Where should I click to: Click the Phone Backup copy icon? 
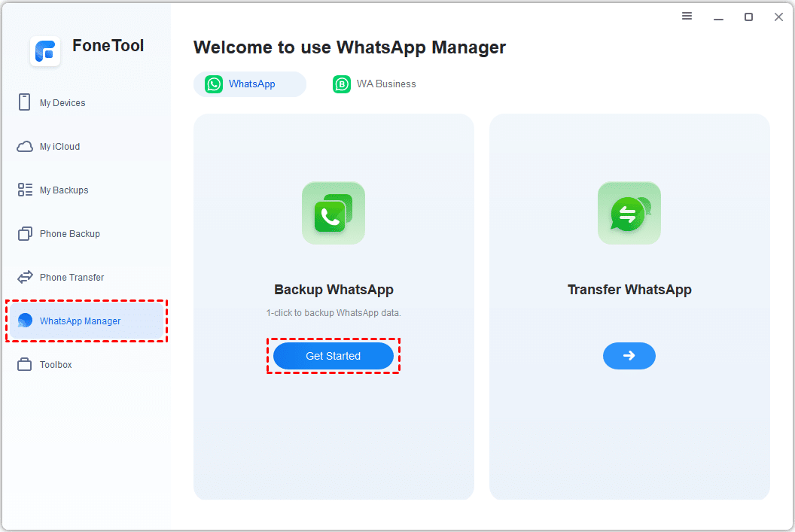[25, 233]
